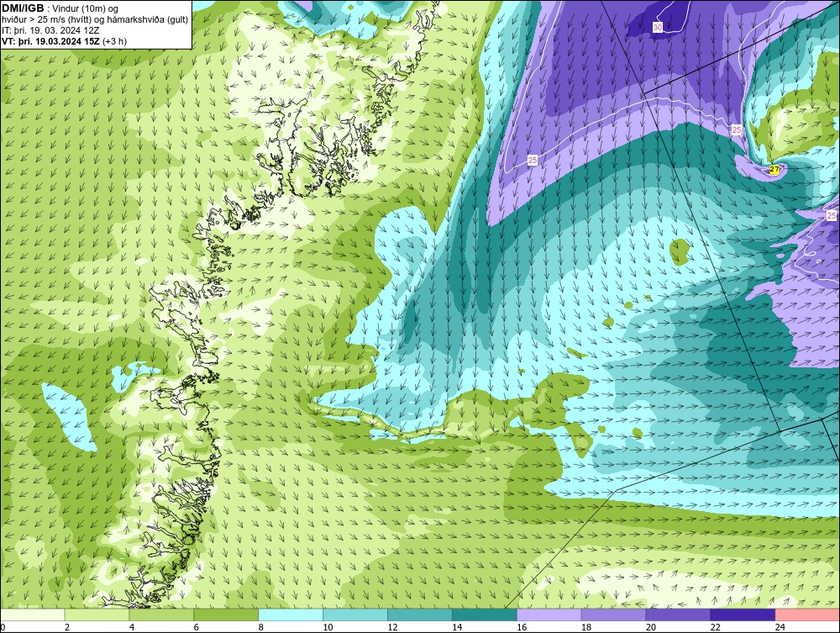
Task: Click the '25' label on the westernmost white contour
Action: click(x=533, y=160)
